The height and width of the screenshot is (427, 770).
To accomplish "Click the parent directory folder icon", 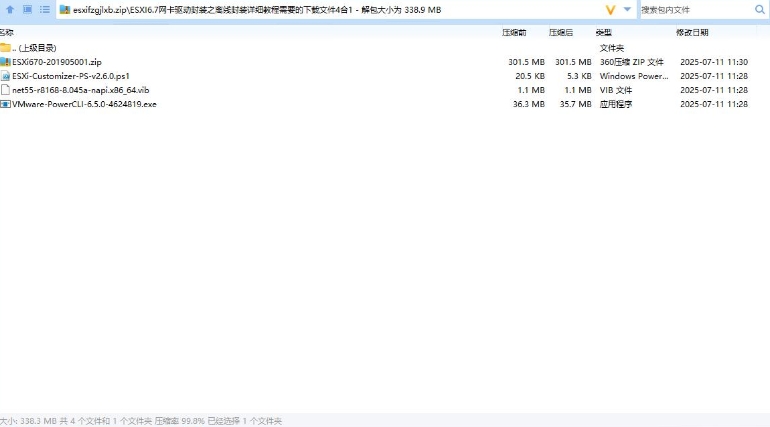I will tap(5, 48).
